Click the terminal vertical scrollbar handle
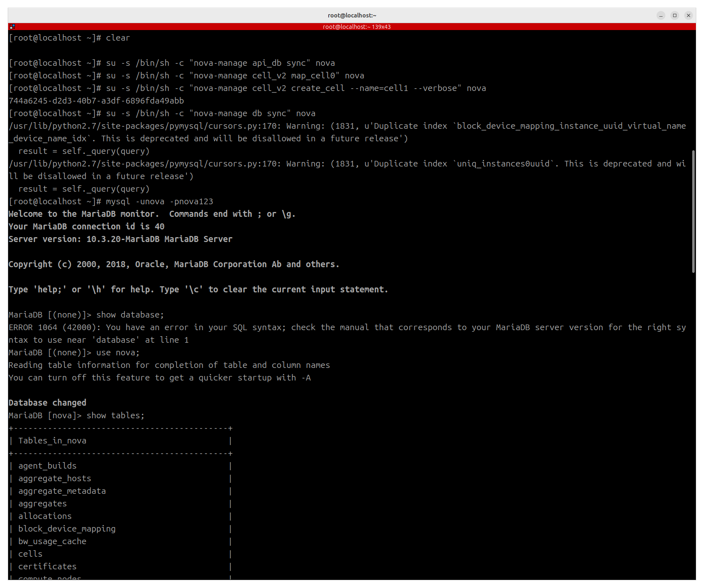Viewport: 704px width, 588px height. click(x=693, y=212)
